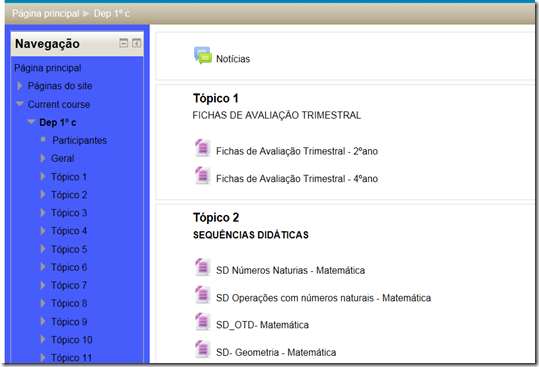The image size is (539, 367).
Task: Dock the Navegação block to the side
Action: 136,43
